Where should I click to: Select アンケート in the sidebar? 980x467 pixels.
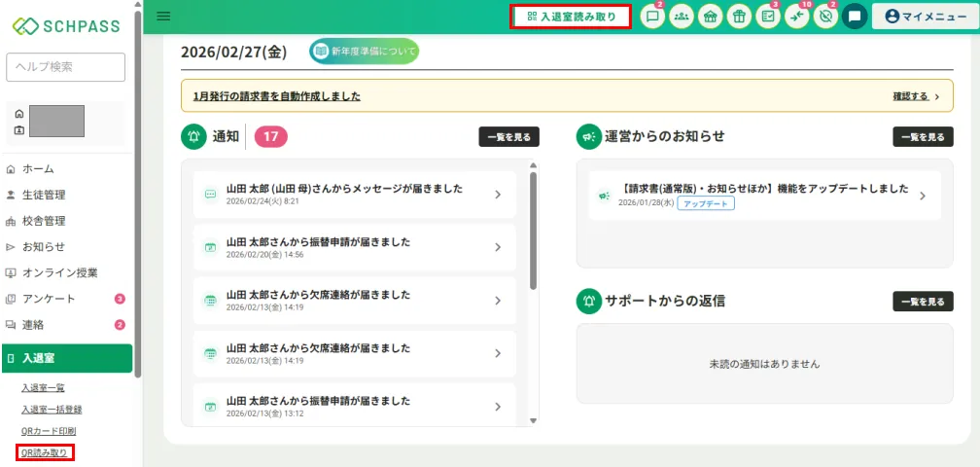[49, 299]
